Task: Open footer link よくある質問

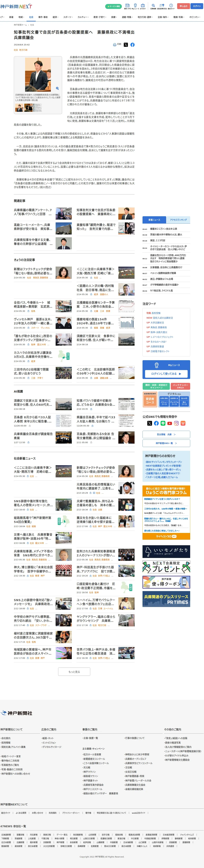Action: coord(21,813)
